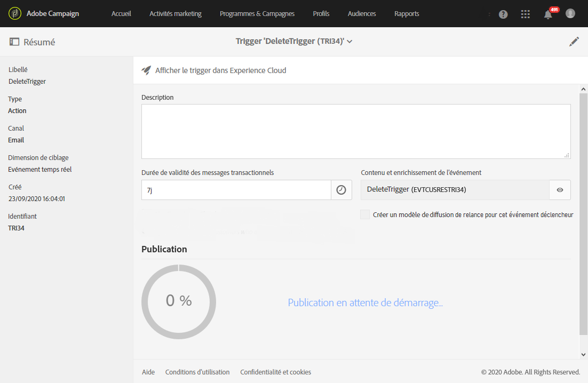Open the apps grid switcher icon

[526, 14]
